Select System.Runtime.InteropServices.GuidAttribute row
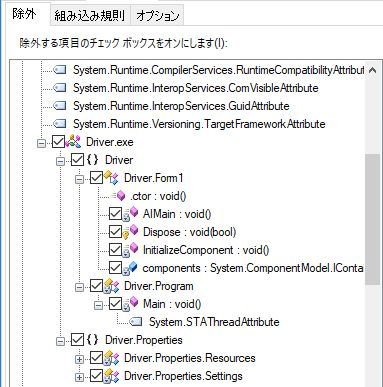The width and height of the screenshot is (383, 387). point(181,106)
